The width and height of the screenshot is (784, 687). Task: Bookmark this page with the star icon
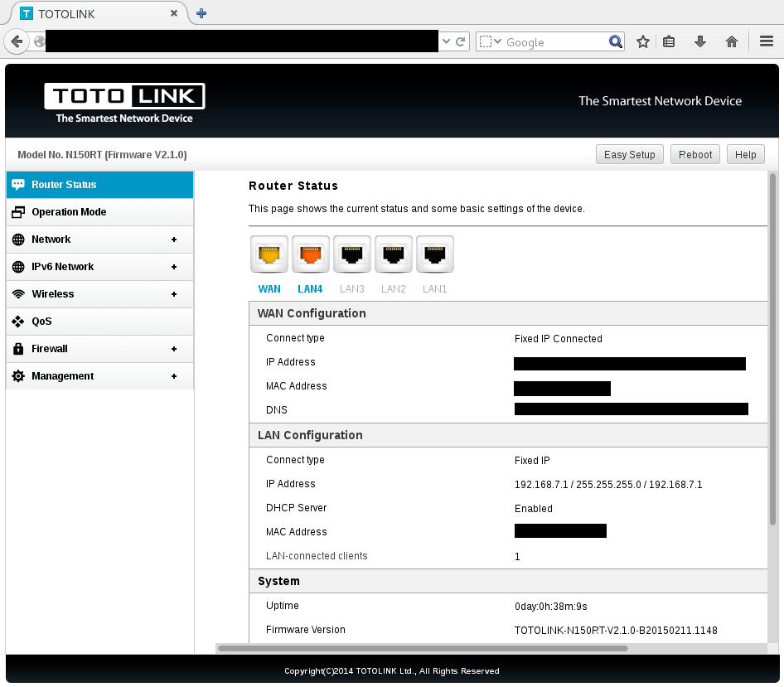[643, 41]
